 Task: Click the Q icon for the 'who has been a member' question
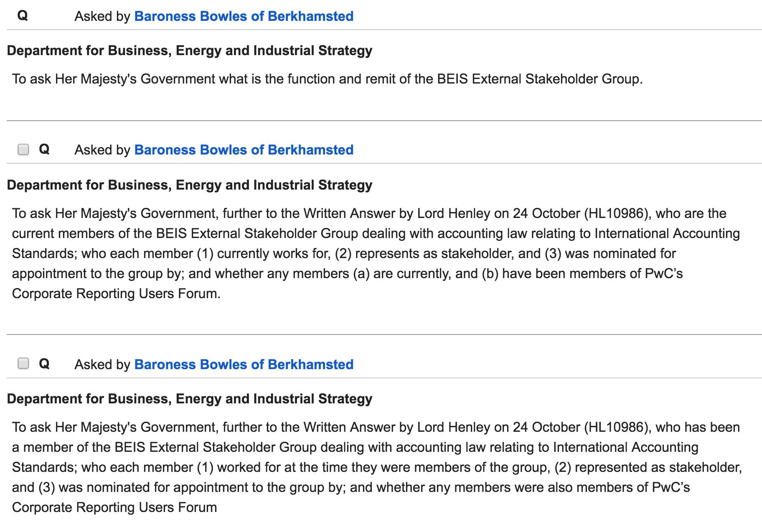click(44, 364)
